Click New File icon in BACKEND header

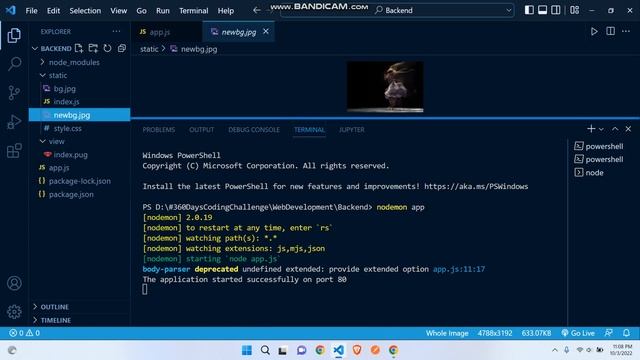(x=79, y=48)
